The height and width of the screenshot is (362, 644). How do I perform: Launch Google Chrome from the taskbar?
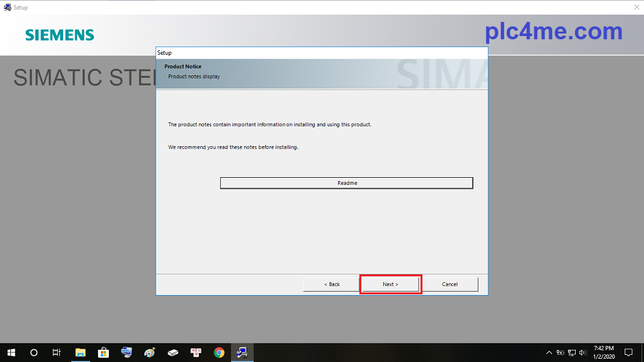219,352
